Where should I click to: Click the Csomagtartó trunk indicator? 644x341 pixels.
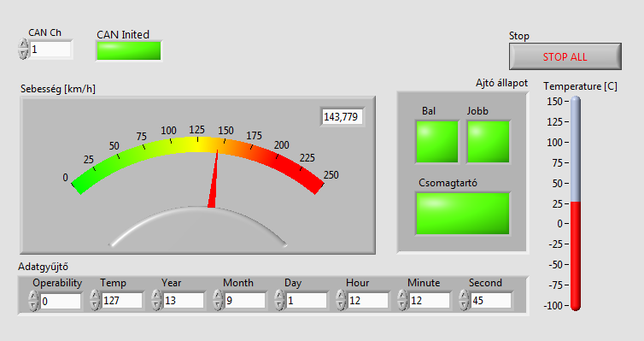462,213
